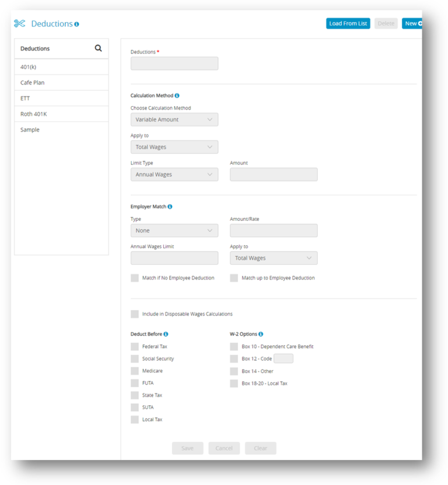448x485 pixels.
Task: Check Match up to Employee Deduction
Action: tap(234, 277)
